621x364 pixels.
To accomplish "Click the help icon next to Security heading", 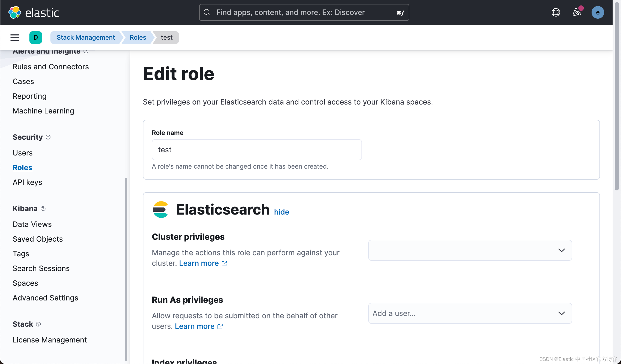I will click(48, 137).
